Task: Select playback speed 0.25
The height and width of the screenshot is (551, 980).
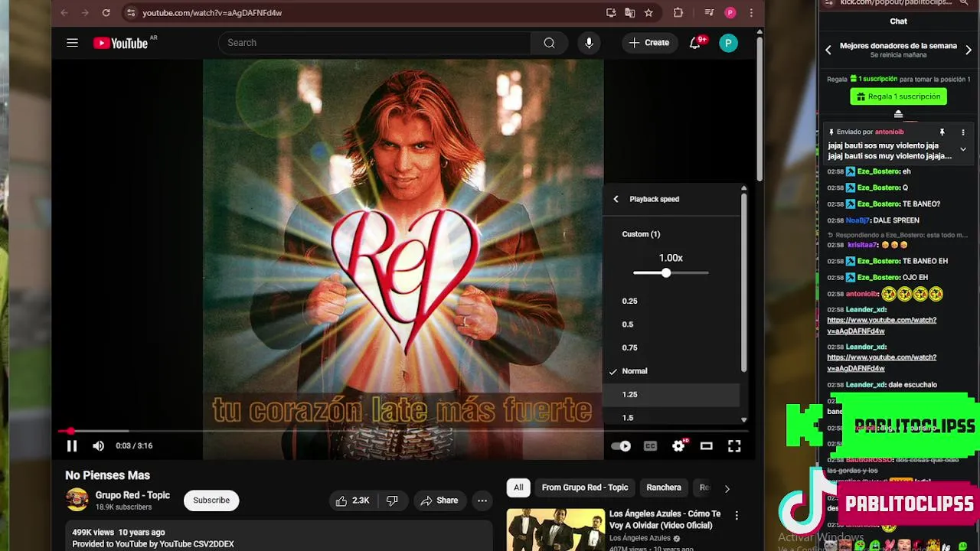Action: click(x=671, y=301)
